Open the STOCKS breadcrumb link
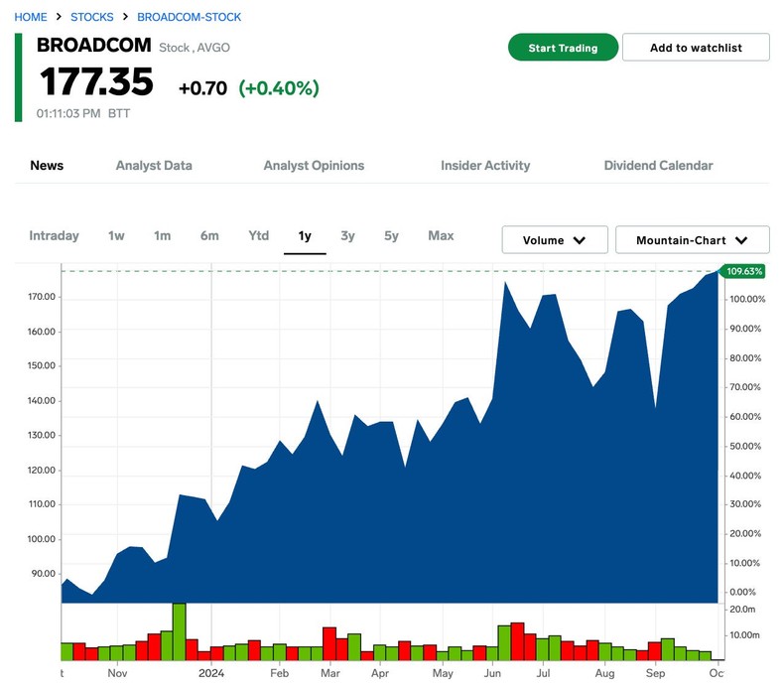This screenshot has height=688, width=784. click(91, 17)
